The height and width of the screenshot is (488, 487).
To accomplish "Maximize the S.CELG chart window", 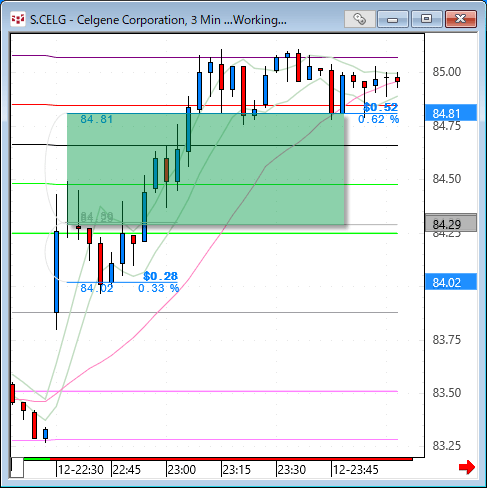I will [426, 19].
